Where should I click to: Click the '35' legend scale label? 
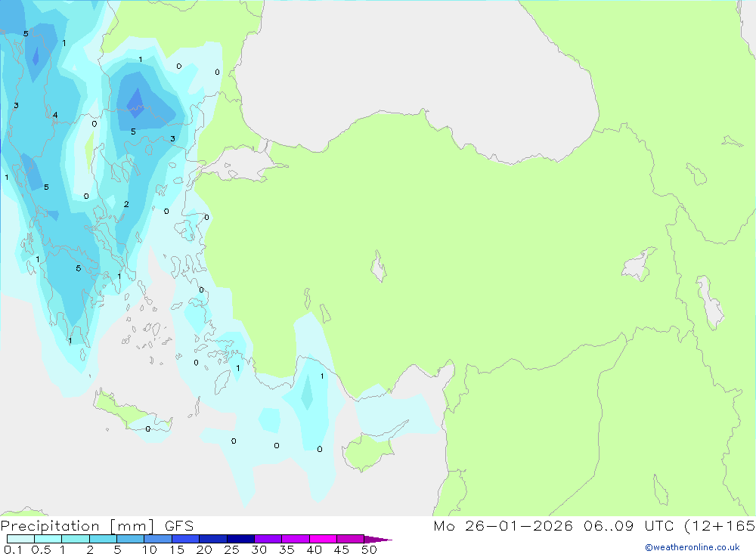tap(287, 549)
